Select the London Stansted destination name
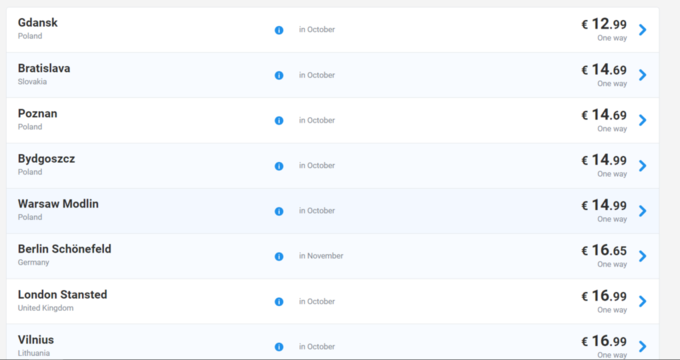This screenshot has height=360, width=680. [62, 295]
